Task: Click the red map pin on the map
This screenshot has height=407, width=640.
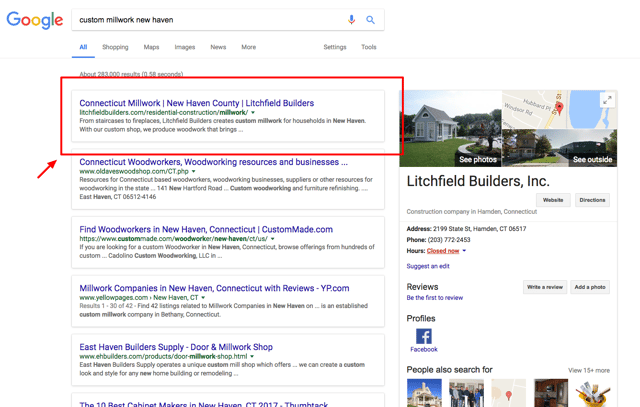Action: (560, 108)
